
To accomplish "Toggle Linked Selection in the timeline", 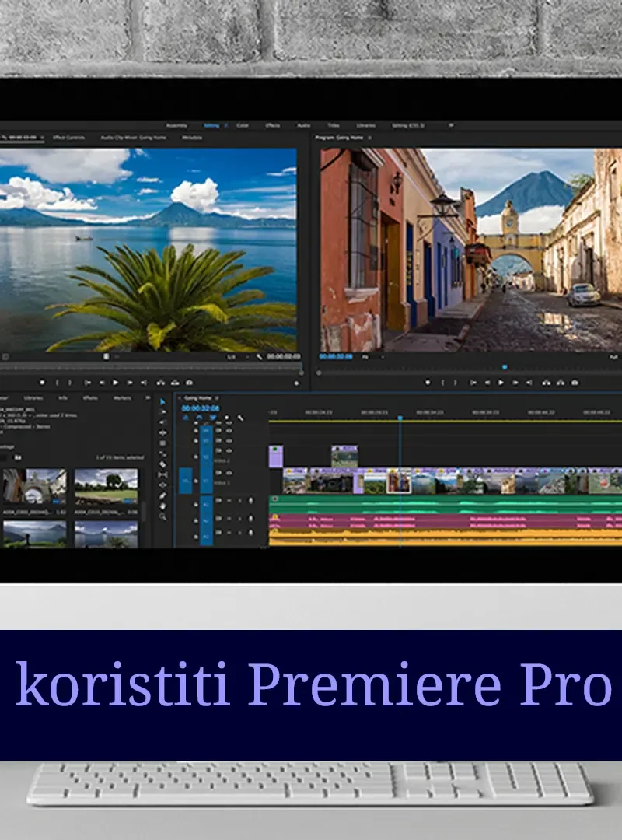I will (x=213, y=418).
